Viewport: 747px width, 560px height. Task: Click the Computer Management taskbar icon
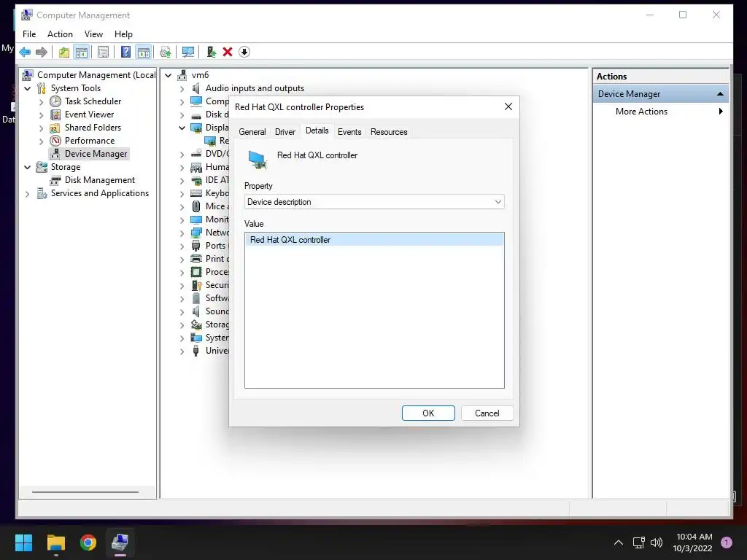click(x=120, y=542)
